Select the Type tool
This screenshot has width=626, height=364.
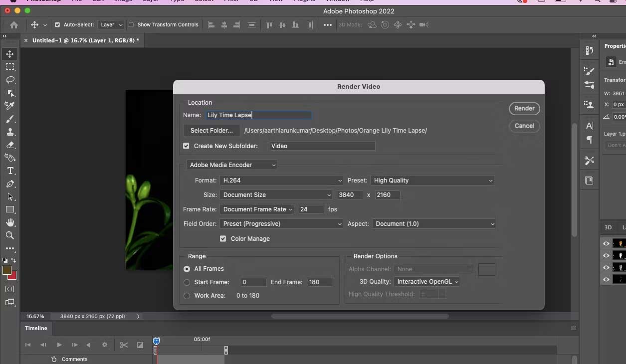click(10, 171)
